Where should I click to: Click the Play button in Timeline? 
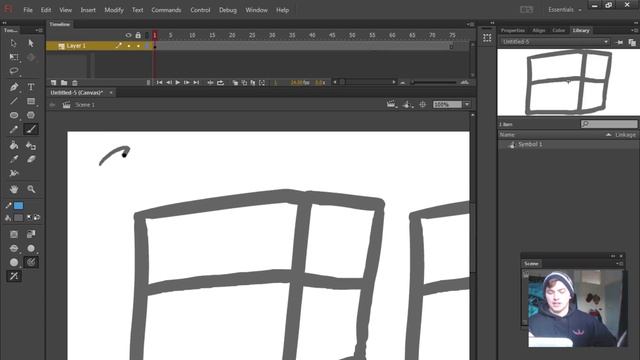click(x=178, y=82)
